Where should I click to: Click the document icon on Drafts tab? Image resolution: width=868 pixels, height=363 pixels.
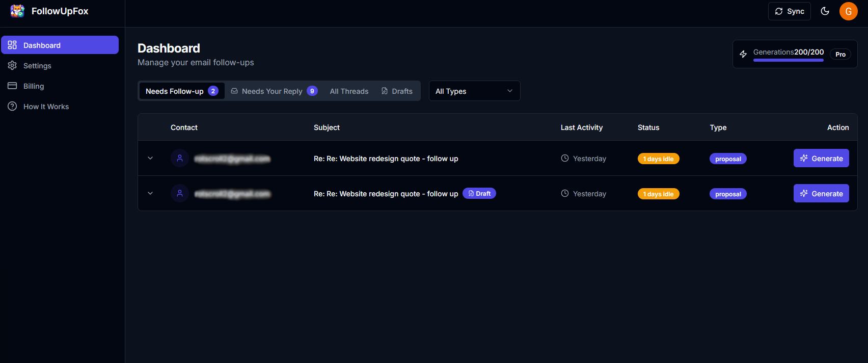coord(385,91)
